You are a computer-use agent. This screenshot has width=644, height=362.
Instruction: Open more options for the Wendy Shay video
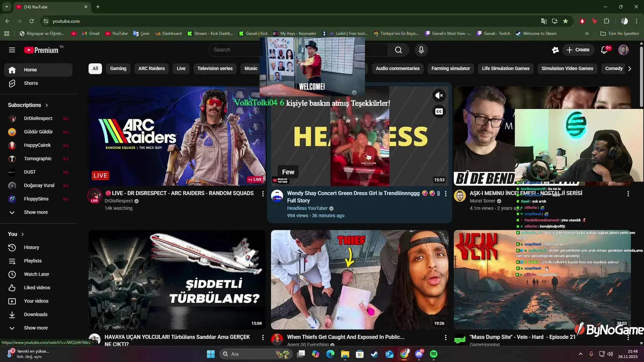pos(445,194)
